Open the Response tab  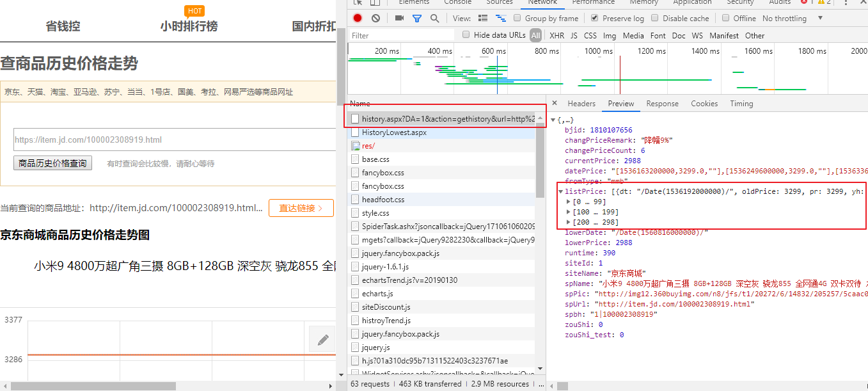click(662, 104)
